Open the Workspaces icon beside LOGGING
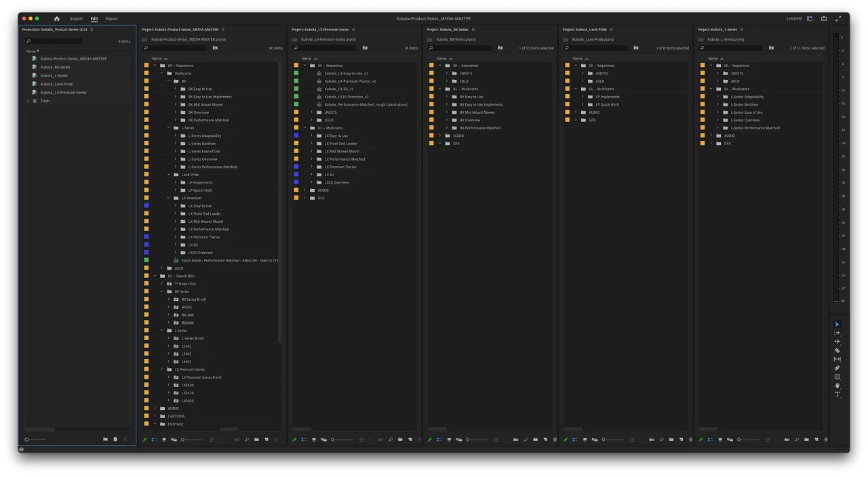 point(810,19)
